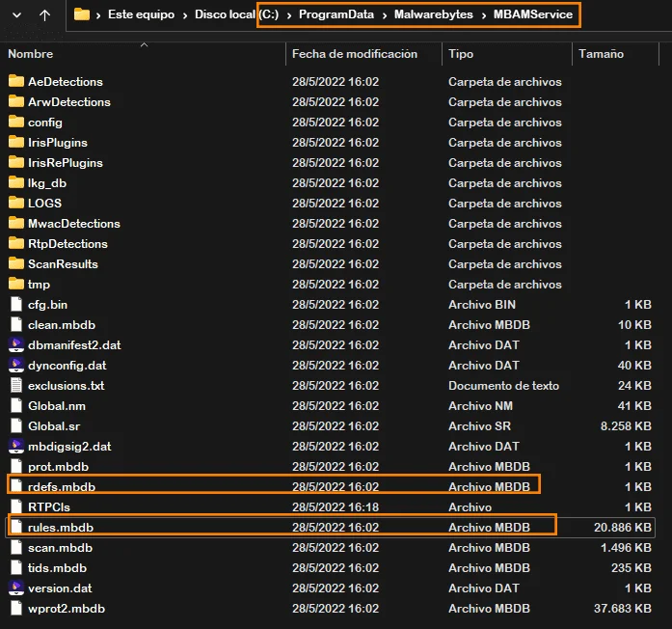Click the Up one level arrow icon

[x=44, y=15]
